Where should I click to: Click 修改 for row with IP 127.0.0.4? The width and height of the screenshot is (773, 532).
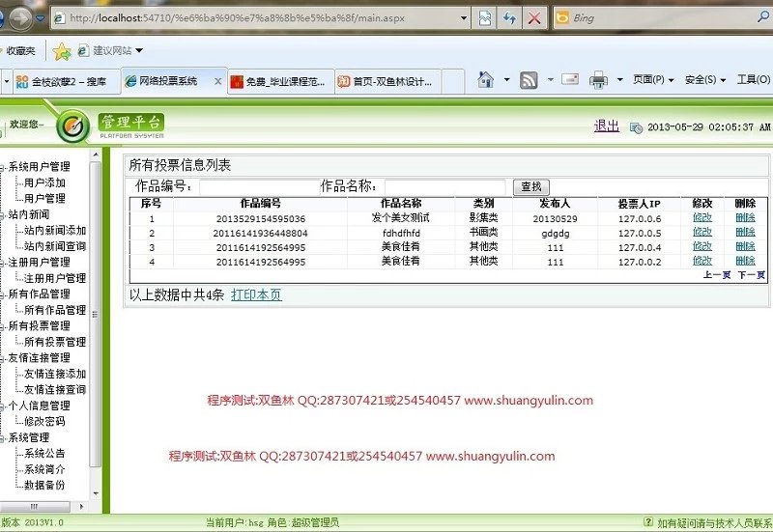point(702,246)
